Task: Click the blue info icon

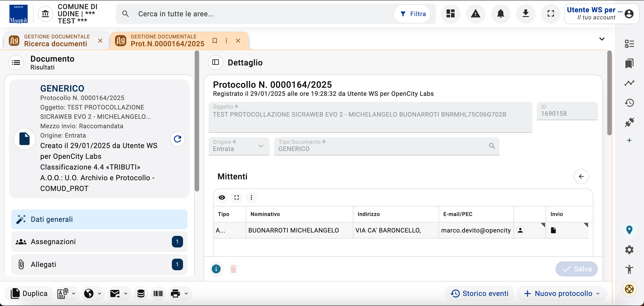Action: coord(216,269)
